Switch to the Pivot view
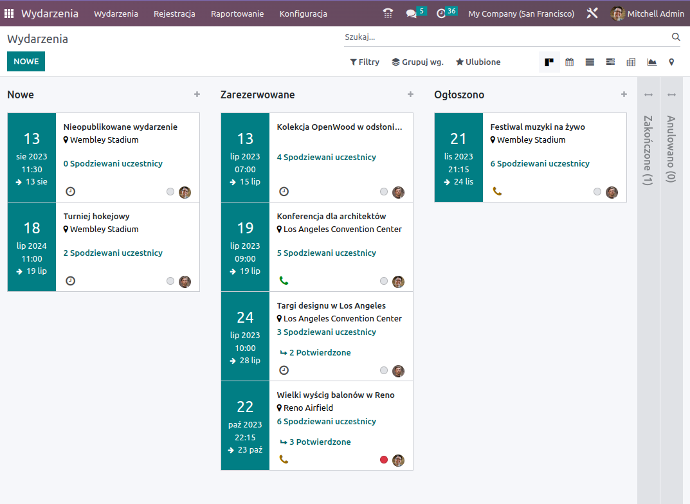The height and width of the screenshot is (504, 690). pyautogui.click(x=631, y=62)
